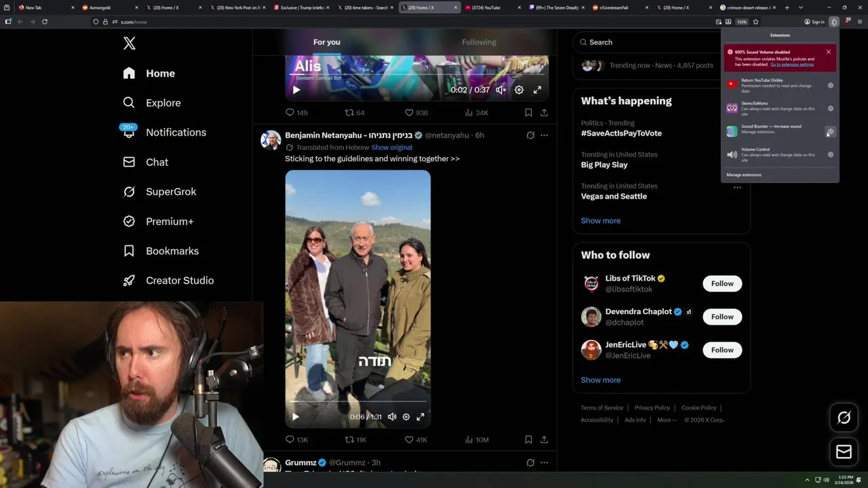Mute the Netanyahu video volume
Screen dimensions: 868x488
(x=391, y=417)
